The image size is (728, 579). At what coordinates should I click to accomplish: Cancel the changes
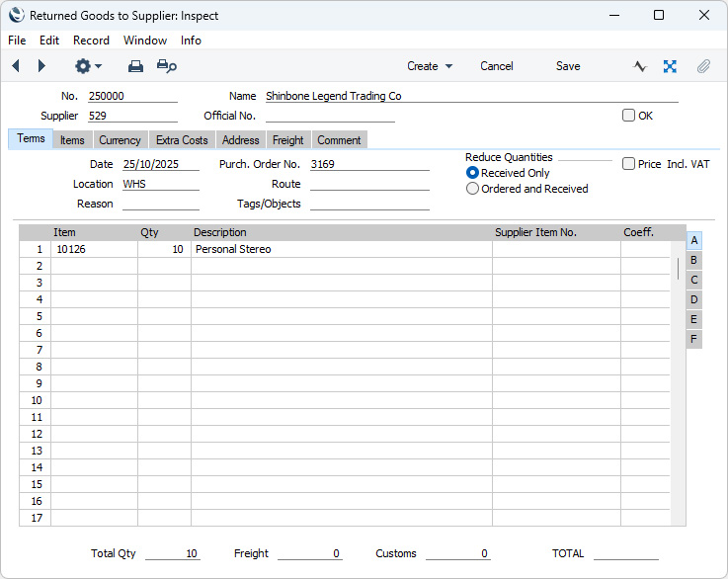[x=496, y=66]
